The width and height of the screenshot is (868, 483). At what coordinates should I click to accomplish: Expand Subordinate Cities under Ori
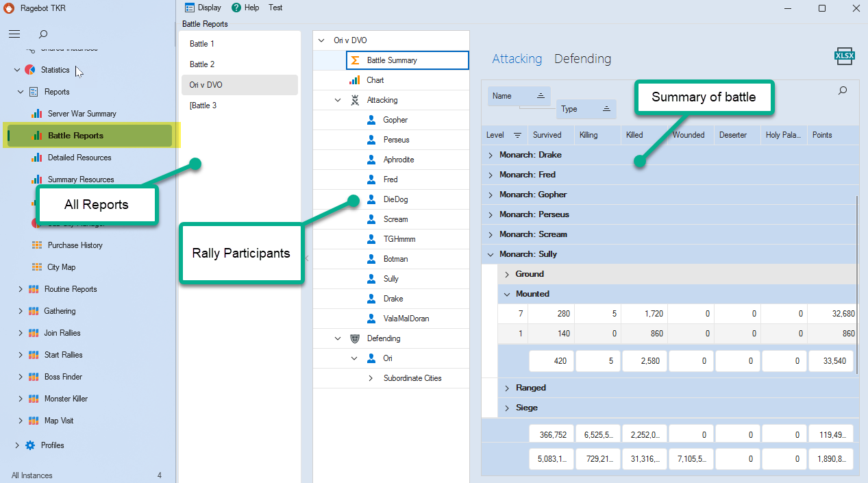[371, 378]
